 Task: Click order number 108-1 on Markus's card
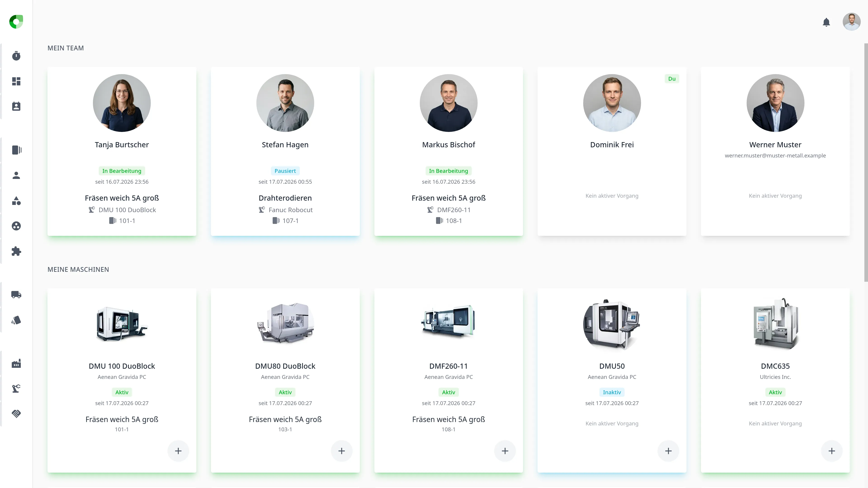click(454, 221)
